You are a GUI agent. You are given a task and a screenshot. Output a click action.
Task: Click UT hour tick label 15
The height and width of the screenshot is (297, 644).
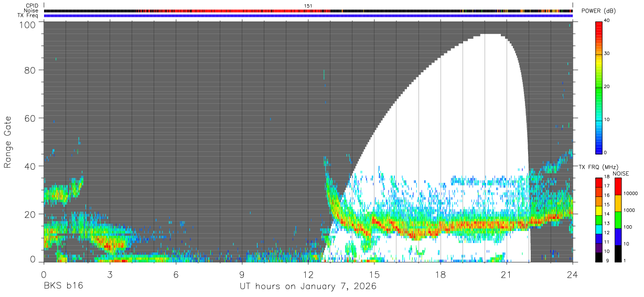tap(374, 274)
